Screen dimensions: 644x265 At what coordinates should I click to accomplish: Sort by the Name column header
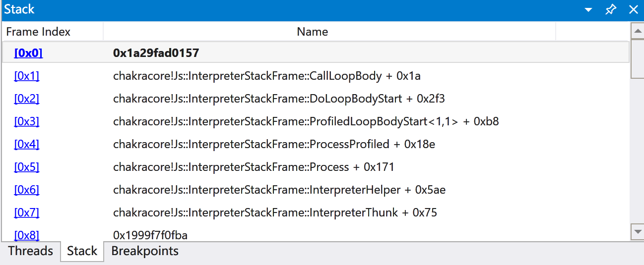tap(312, 32)
